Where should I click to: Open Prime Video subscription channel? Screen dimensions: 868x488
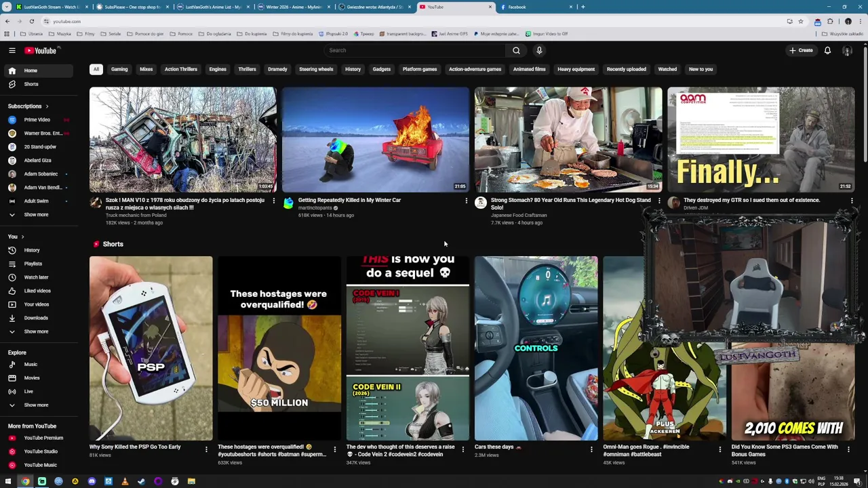point(39,120)
